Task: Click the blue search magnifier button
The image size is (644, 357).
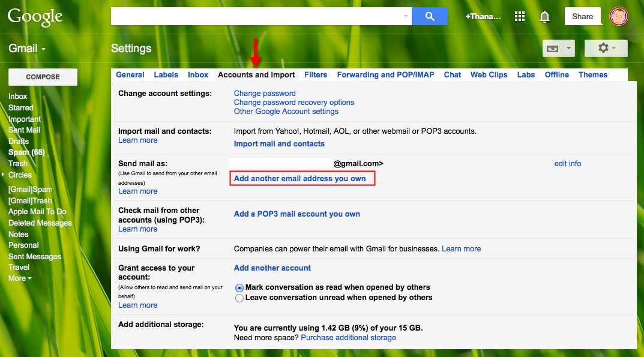Action: point(430,16)
